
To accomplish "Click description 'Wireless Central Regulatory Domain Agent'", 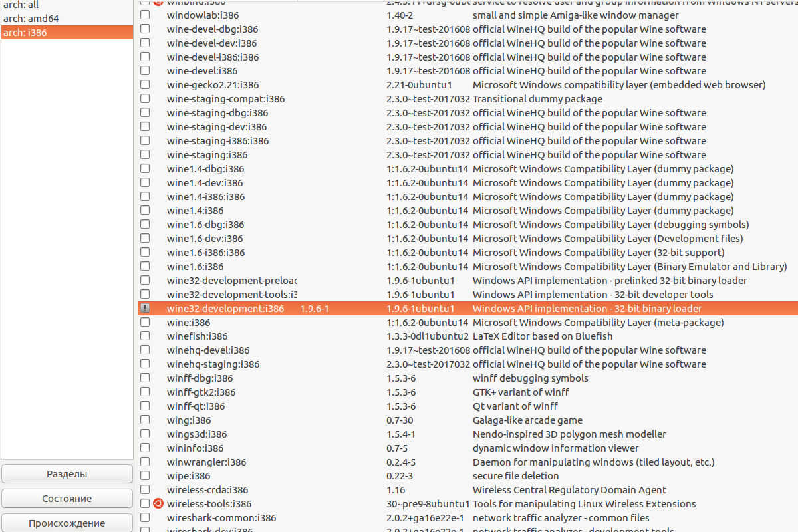I will point(569,489).
